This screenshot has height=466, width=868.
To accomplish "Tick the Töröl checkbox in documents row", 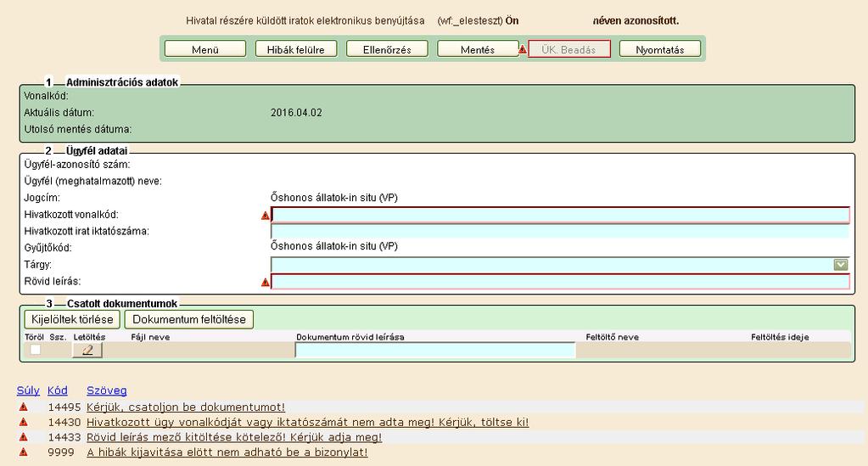I will pyautogui.click(x=36, y=350).
